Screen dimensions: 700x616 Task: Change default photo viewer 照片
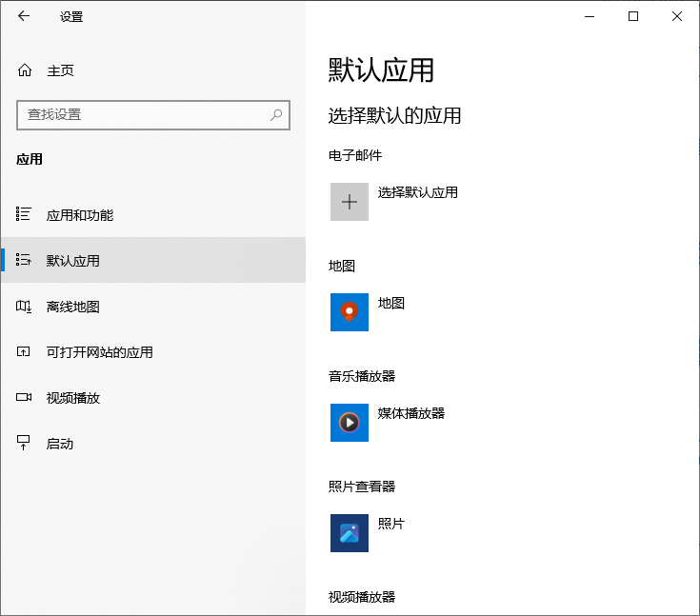(x=391, y=524)
